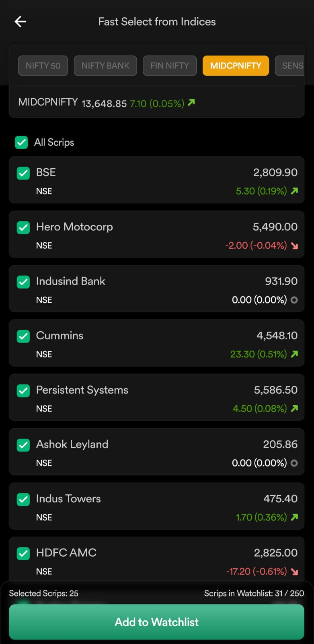Toggle the Indus Towers checkbox

point(23,500)
